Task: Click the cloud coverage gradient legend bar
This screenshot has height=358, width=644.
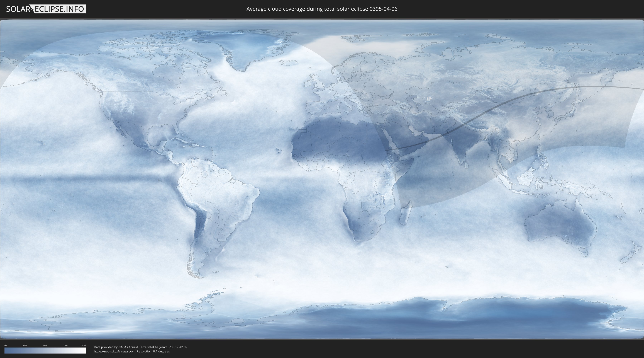Action: click(45, 350)
